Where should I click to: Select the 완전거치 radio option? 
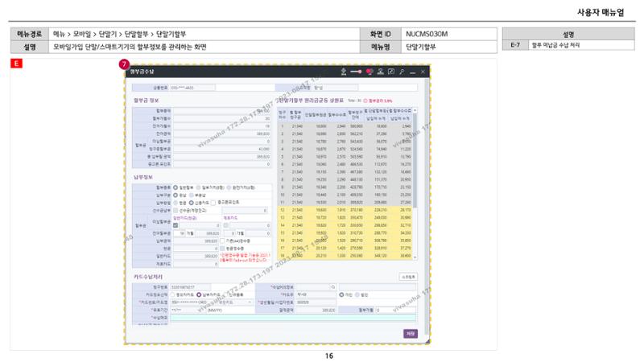click(229, 187)
